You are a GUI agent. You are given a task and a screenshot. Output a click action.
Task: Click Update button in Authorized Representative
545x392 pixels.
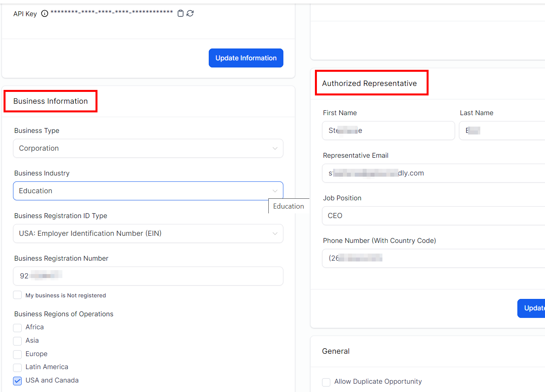(531, 308)
